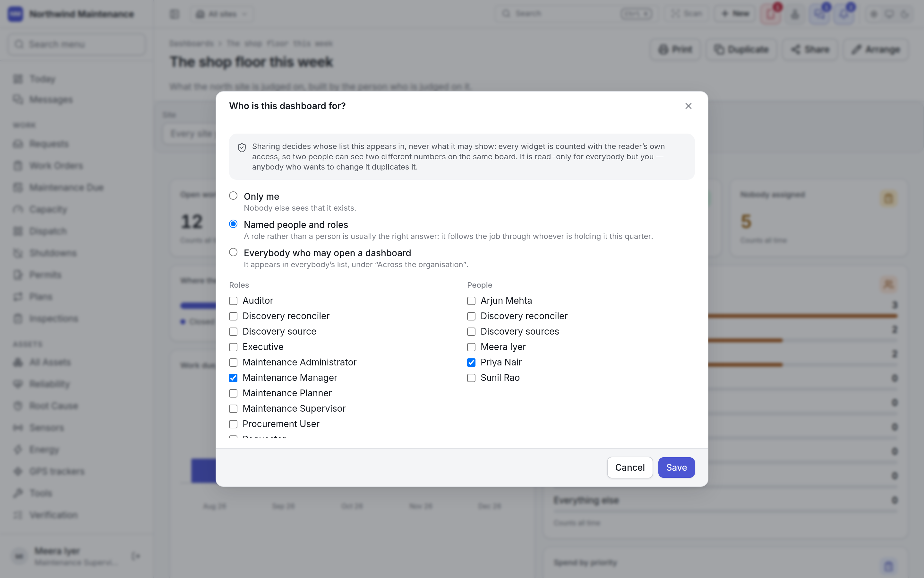This screenshot has height=578, width=924.
Task: Check Maintenance Supervisor role
Action: (233, 409)
